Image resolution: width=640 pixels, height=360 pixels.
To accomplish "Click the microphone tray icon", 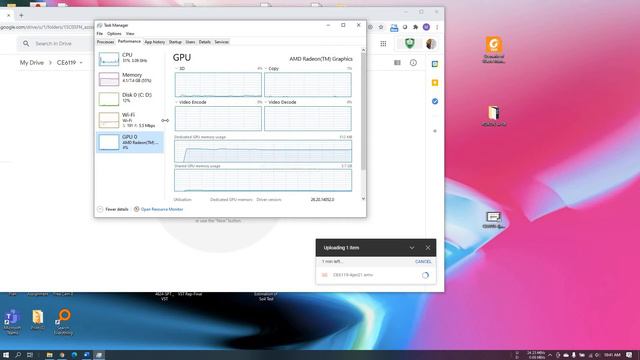I will pos(573,355).
